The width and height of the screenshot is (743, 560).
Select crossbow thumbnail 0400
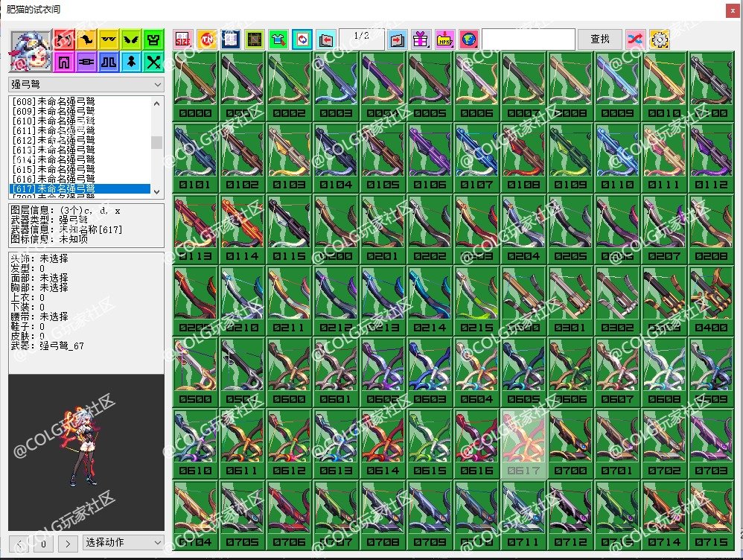point(711,301)
